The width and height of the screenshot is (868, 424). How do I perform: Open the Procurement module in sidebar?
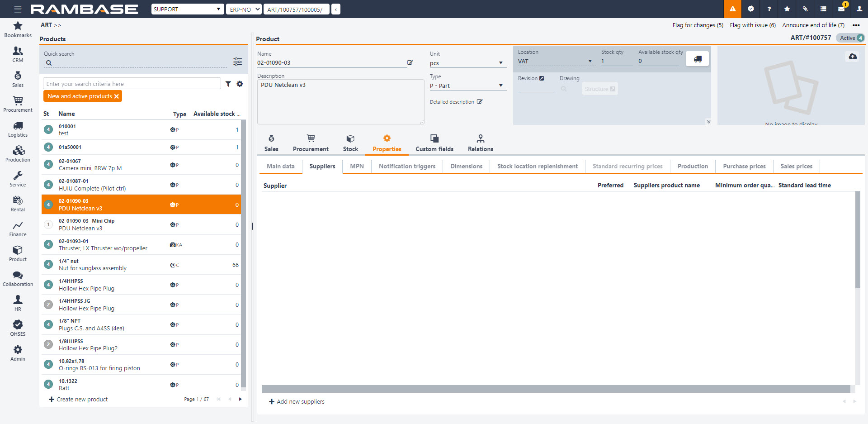[18, 104]
